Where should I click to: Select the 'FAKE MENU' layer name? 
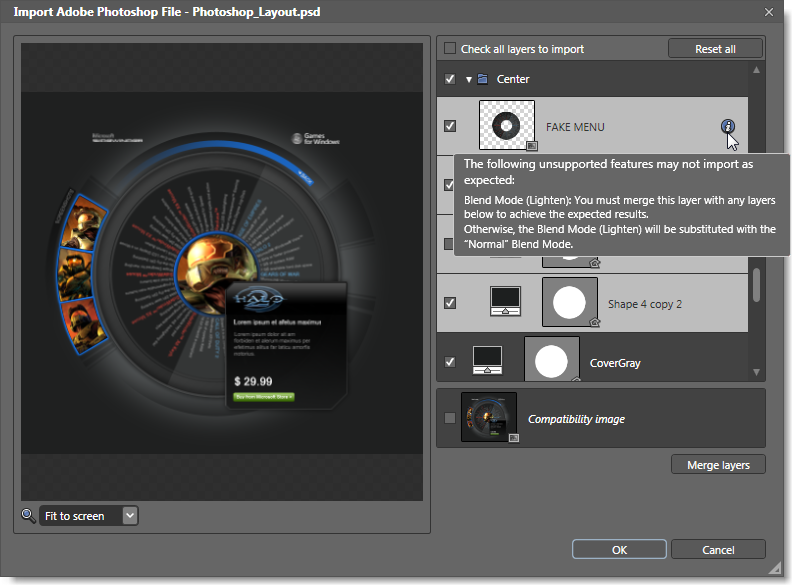[575, 127]
